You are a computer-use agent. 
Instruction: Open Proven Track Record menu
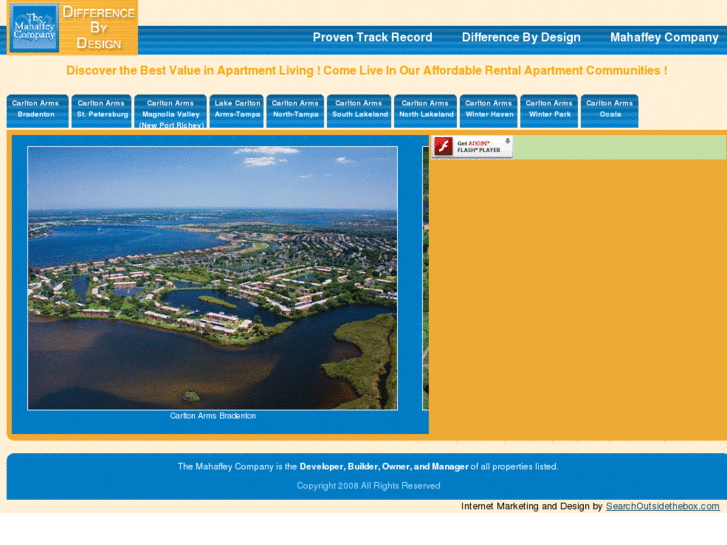tap(372, 37)
